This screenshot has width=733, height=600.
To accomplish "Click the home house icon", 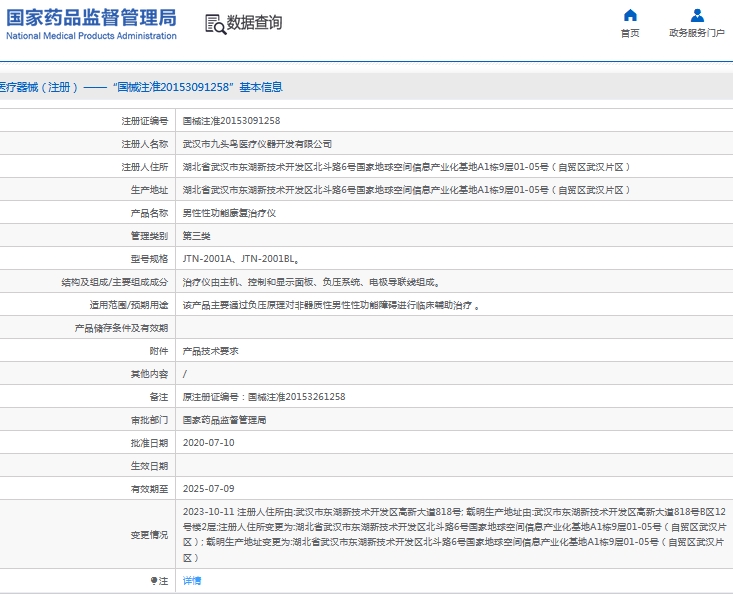I will [630, 15].
